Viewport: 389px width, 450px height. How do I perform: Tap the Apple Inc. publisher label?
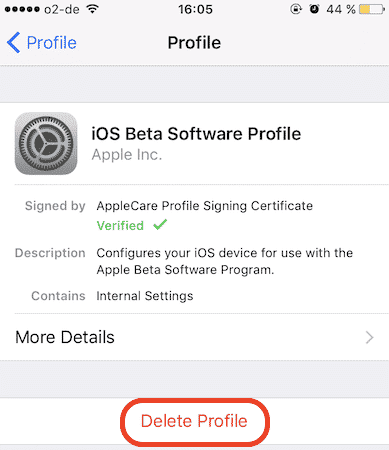point(127,155)
